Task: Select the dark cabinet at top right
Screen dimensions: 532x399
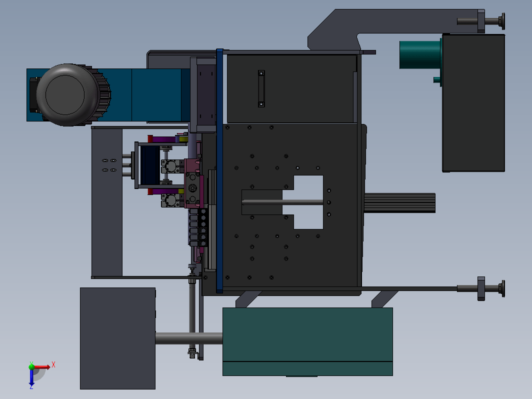Action: point(473,103)
